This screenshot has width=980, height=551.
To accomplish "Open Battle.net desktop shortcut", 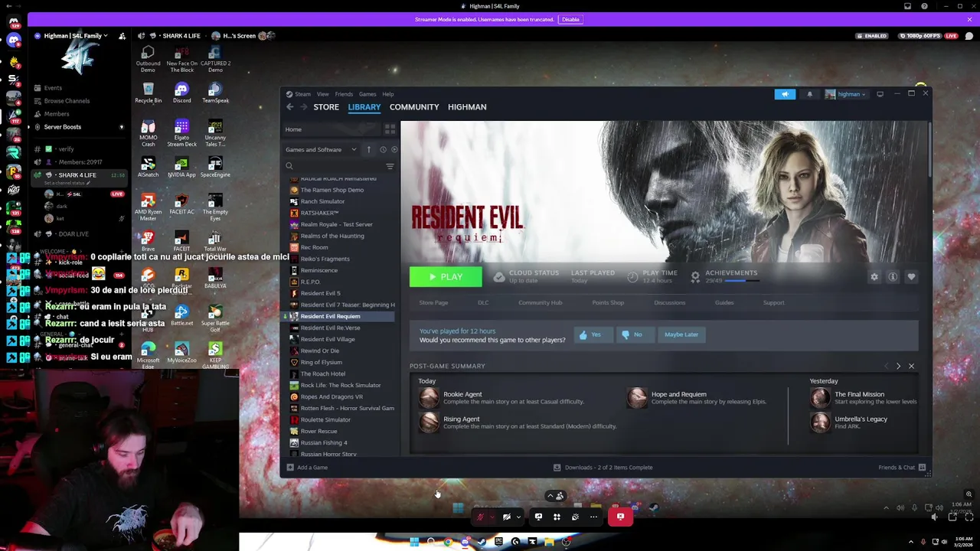I will tap(181, 315).
